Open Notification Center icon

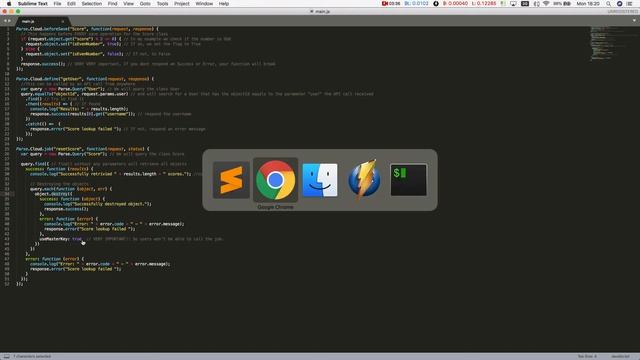tap(629, 4)
